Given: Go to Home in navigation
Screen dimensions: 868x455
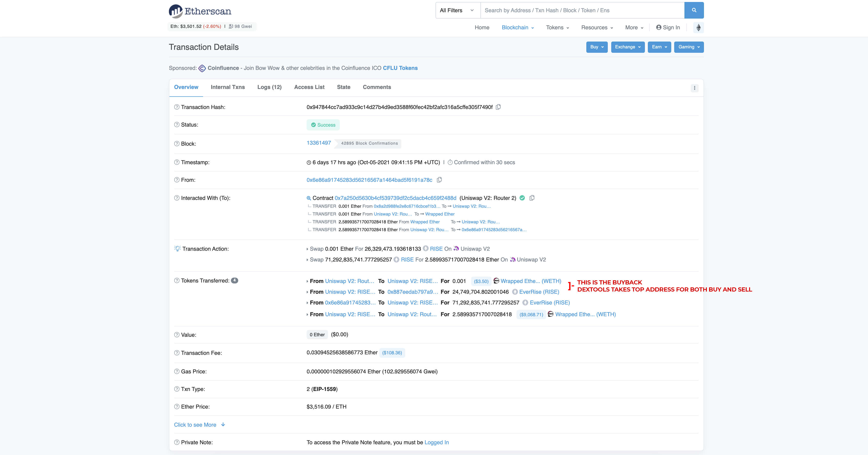Looking at the screenshot, I should 482,28.
